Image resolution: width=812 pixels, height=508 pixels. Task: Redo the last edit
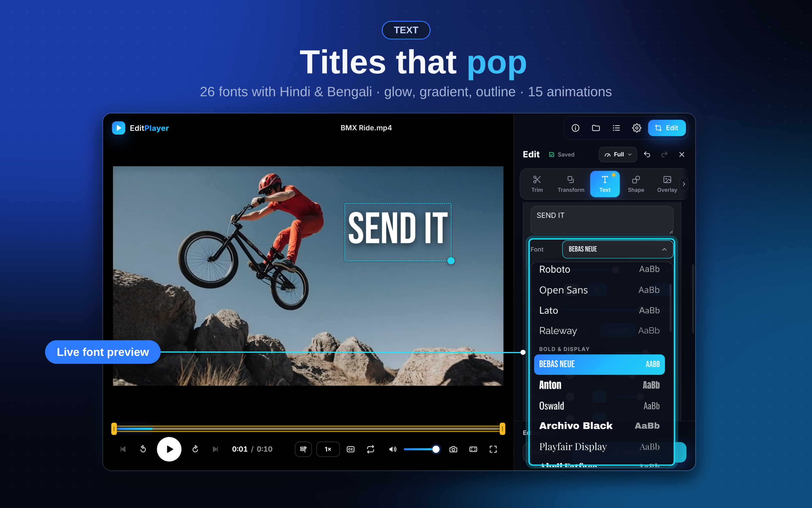(664, 155)
